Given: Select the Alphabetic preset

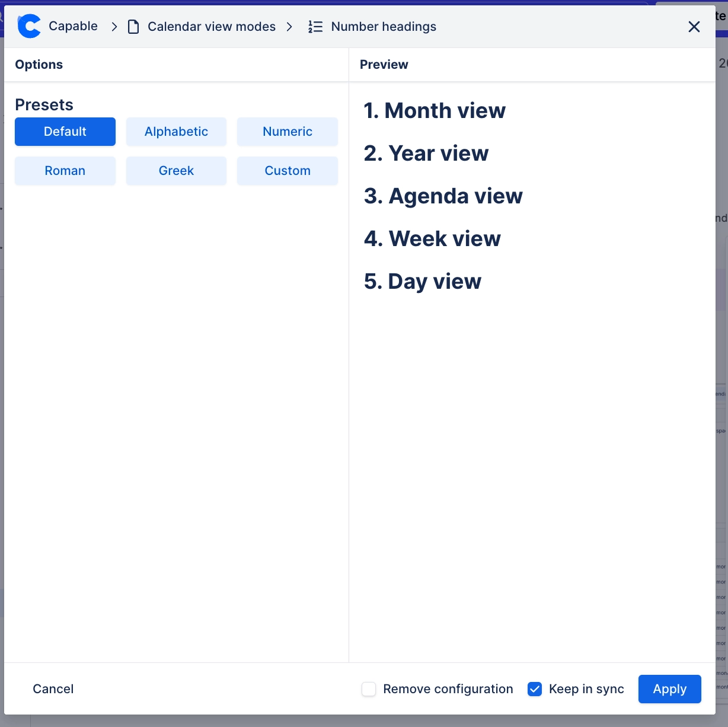Looking at the screenshot, I should click(x=176, y=131).
